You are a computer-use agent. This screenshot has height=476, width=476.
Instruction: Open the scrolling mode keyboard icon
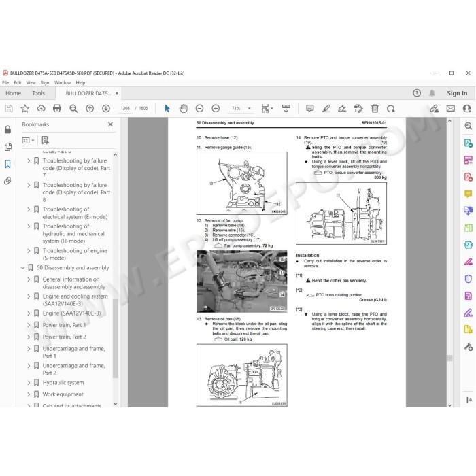[x=286, y=108]
